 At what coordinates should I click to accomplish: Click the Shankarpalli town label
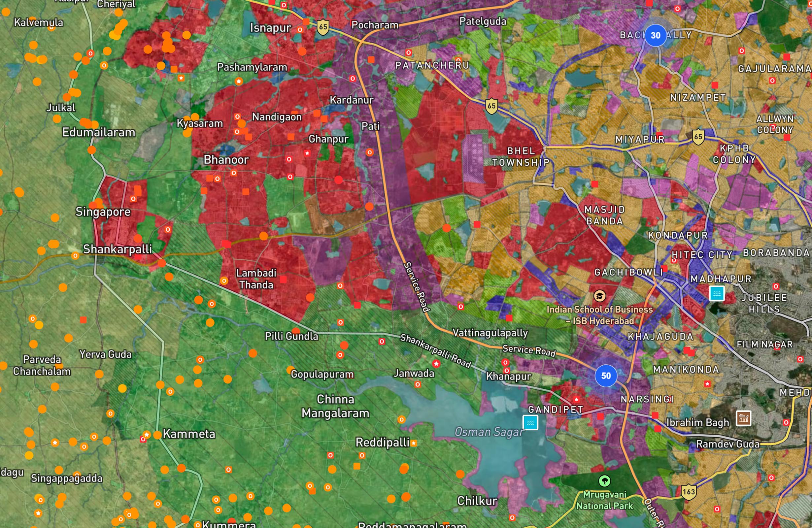click(118, 249)
